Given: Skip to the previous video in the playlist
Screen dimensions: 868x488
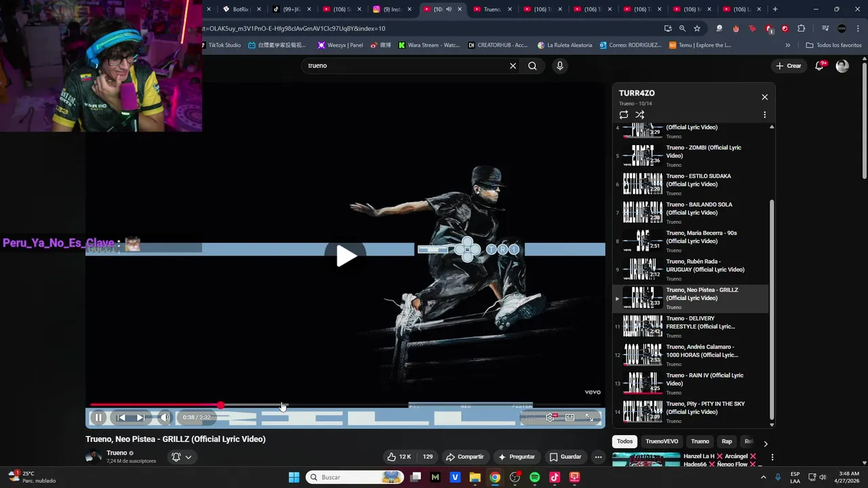Looking at the screenshot, I should click(x=121, y=418).
